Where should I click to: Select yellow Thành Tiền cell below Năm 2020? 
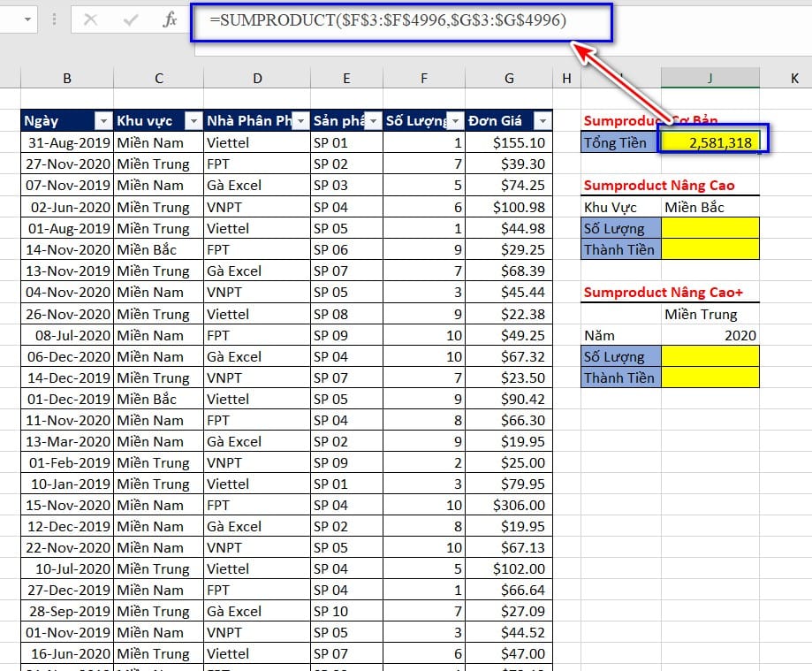click(710, 377)
